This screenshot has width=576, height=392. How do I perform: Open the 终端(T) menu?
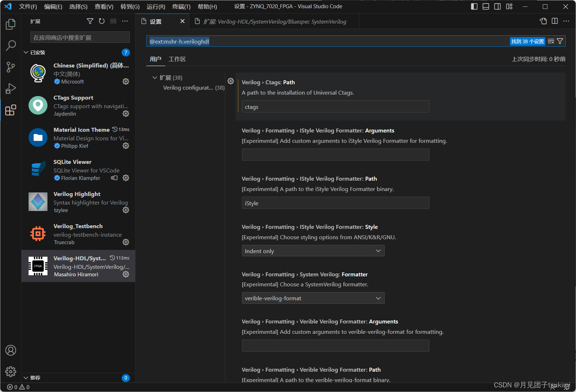pos(181,6)
